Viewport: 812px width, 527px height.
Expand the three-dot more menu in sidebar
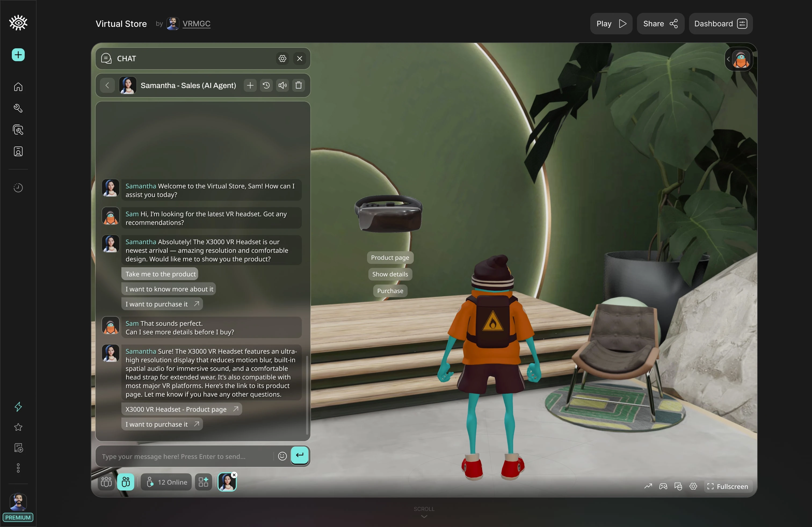point(18,468)
